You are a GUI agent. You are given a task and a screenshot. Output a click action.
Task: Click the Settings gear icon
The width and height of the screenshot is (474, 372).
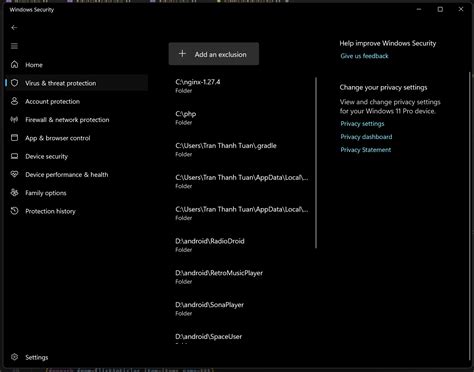(x=14, y=357)
